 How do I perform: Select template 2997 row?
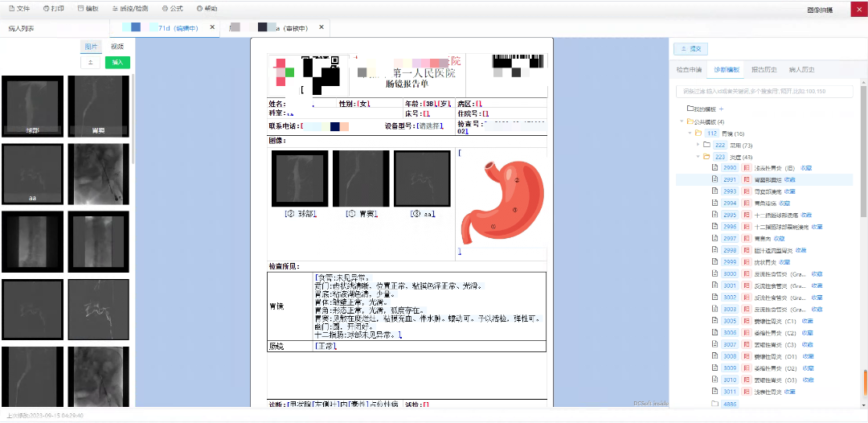764,238
